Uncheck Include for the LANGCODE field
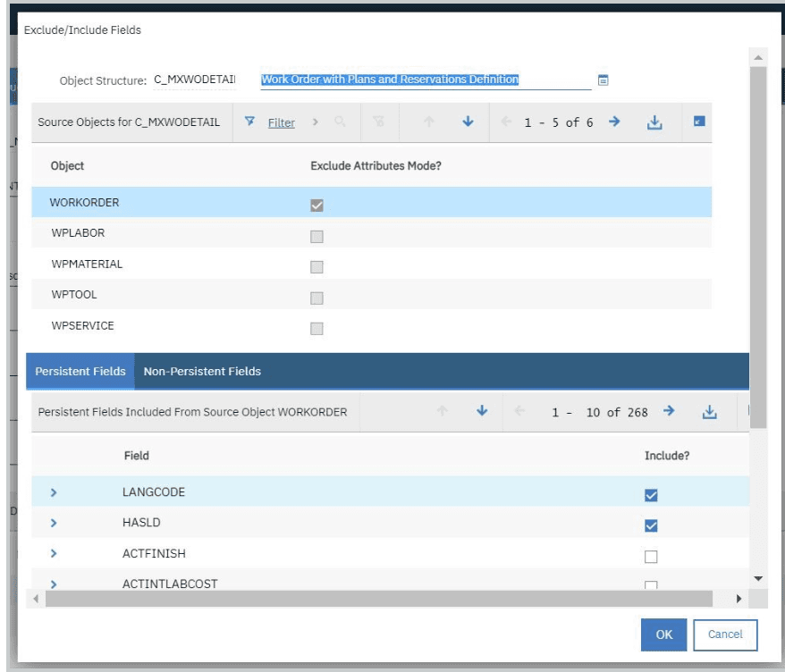Viewport: 785px width, 672px height. 651,495
